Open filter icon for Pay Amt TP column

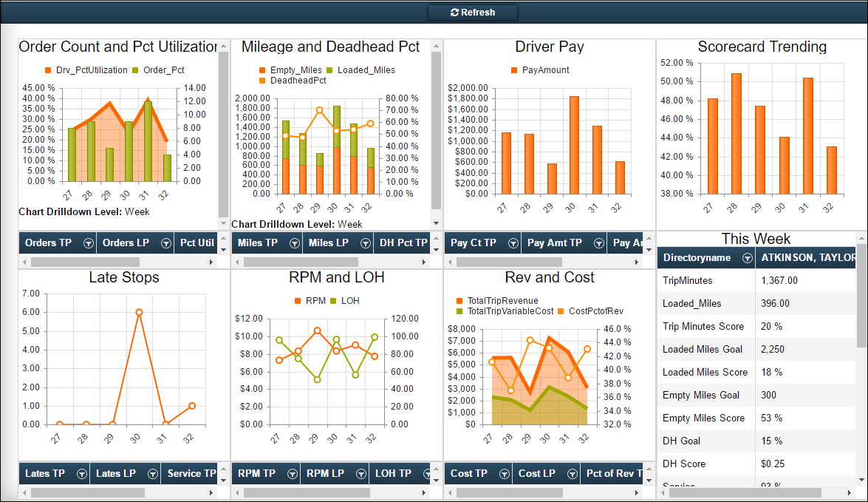click(x=599, y=243)
